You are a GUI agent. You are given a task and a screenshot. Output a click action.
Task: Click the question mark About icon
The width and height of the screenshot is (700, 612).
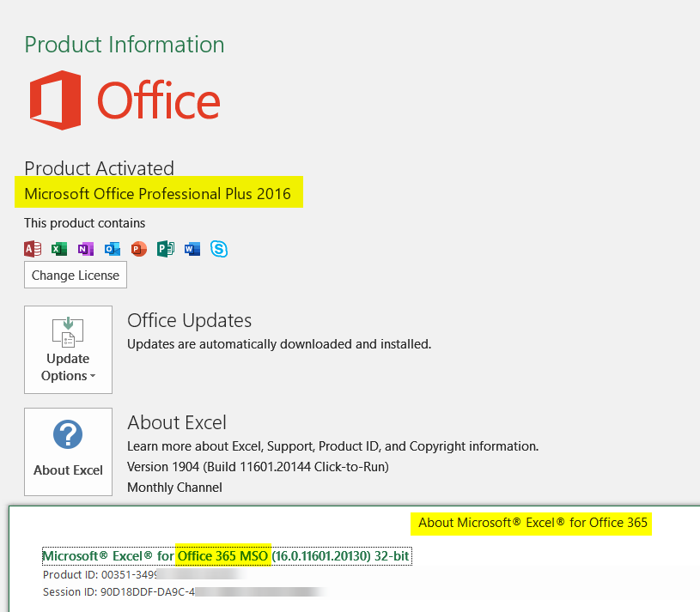pos(68,434)
